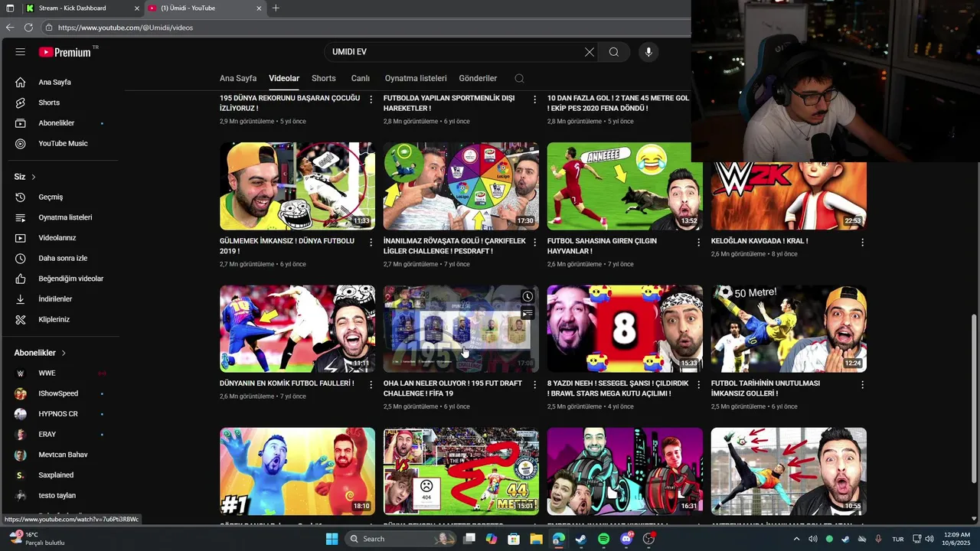Play the 44 METRE 15:01 video thumbnail
Image resolution: width=980 pixels, height=551 pixels.
click(461, 471)
